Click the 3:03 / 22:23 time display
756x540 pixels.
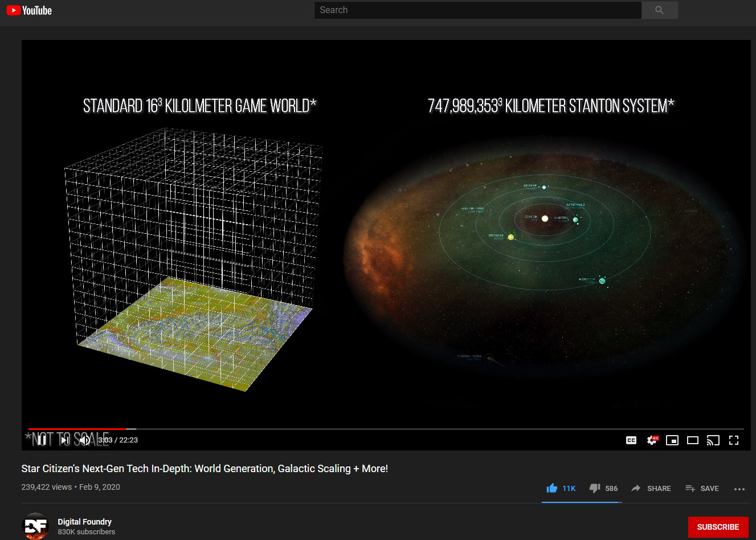coord(118,440)
